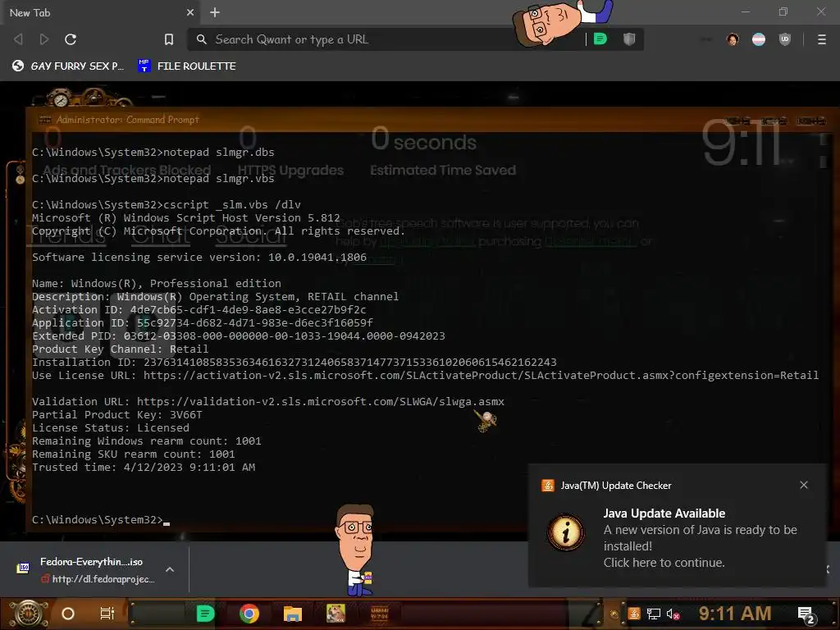Click the 'License Status: Licensed' line

click(111, 427)
